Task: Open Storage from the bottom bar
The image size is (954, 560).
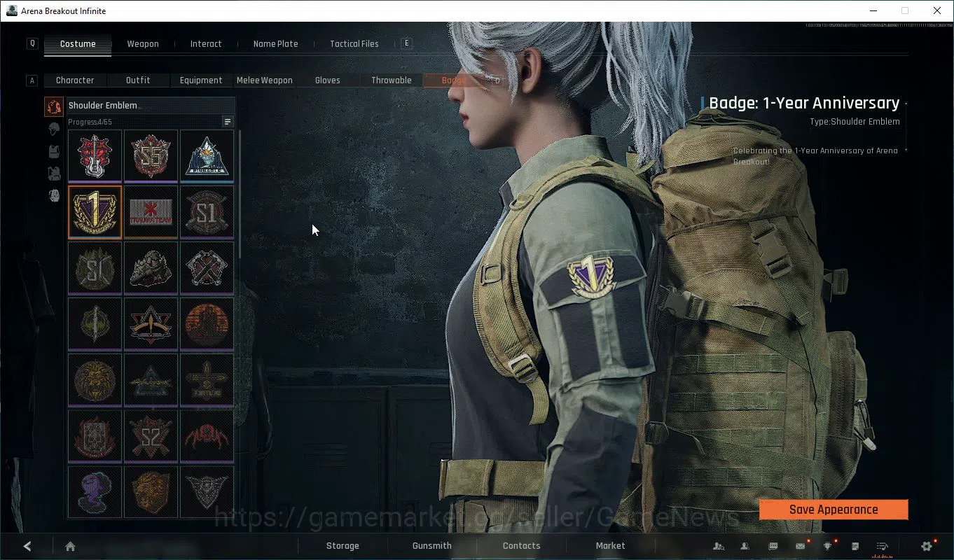Action: coord(343,546)
